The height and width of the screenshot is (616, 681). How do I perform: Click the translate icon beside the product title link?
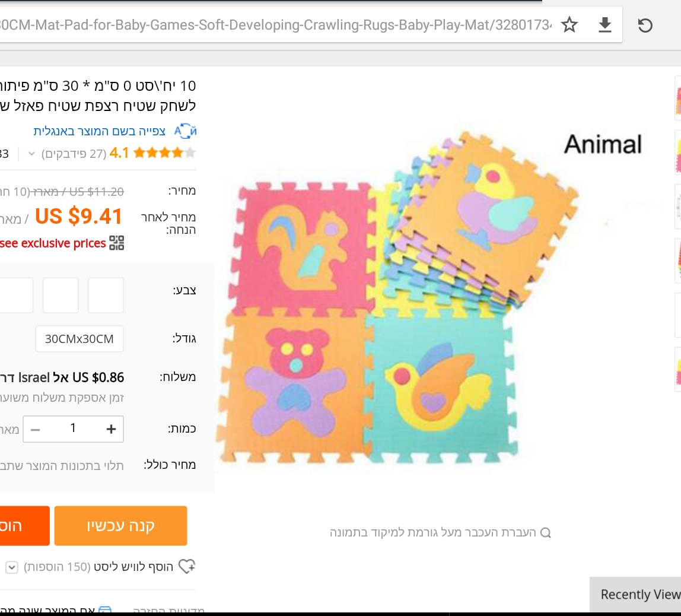coord(185,131)
